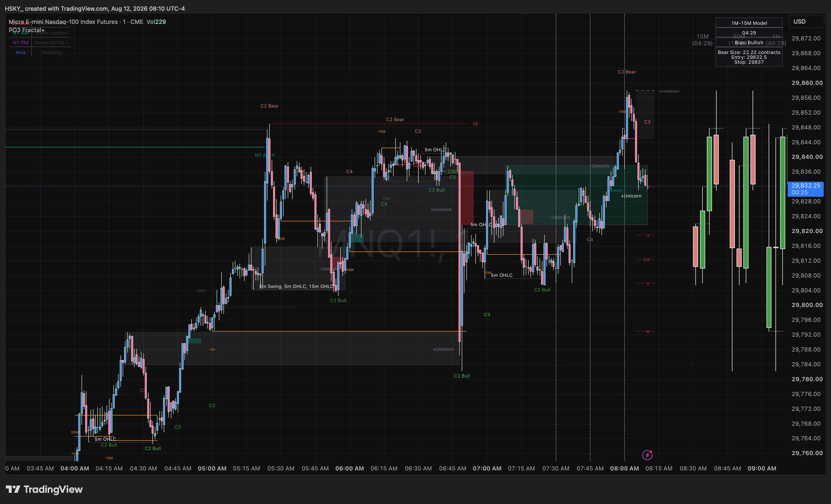Click the 29,780.00 price axis label
831x504 pixels.
807,379
